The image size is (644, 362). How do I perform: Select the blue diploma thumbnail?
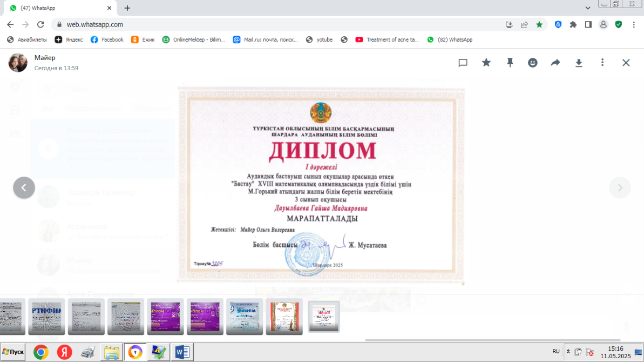coord(245,317)
